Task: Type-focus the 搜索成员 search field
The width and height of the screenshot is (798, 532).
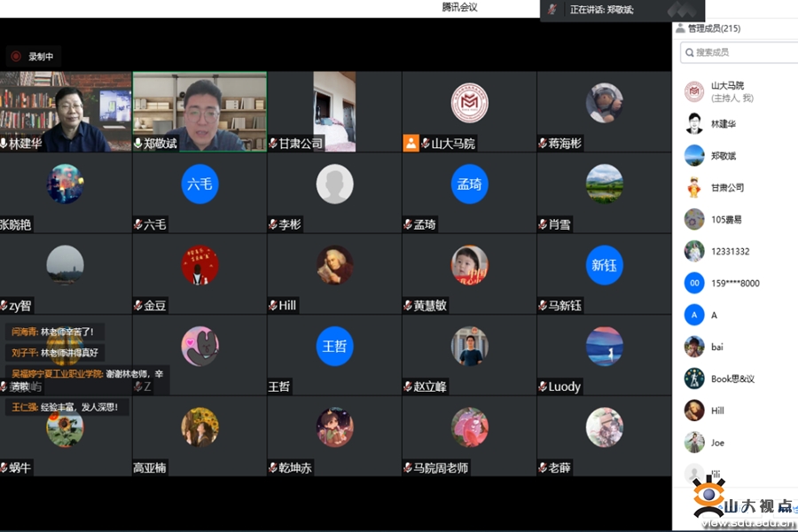Action: [743, 53]
